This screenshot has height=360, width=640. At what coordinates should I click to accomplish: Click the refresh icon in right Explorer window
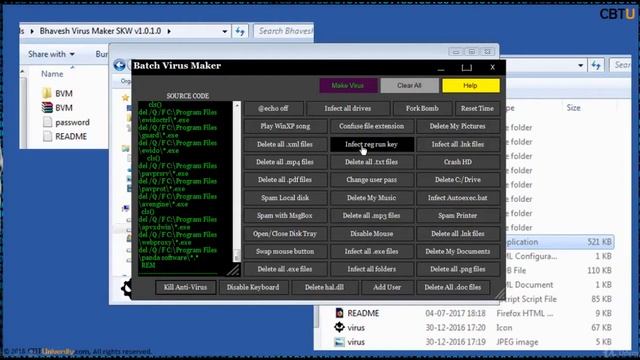pyautogui.click(x=596, y=65)
